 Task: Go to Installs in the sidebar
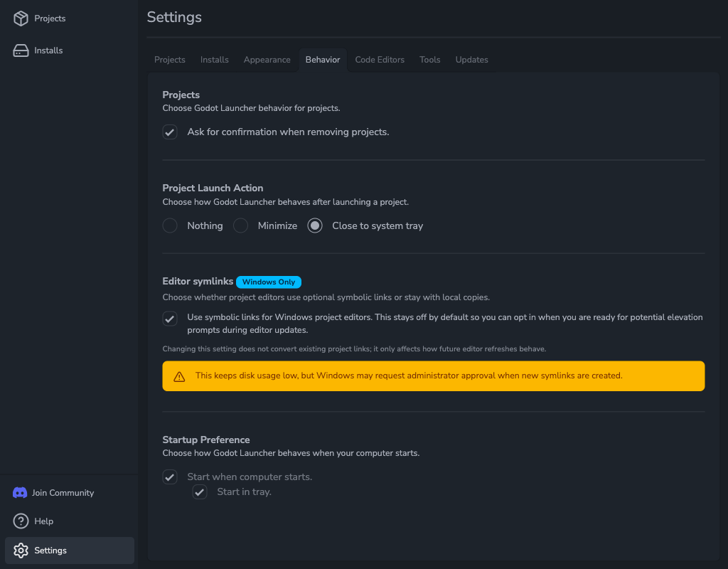tap(70, 50)
